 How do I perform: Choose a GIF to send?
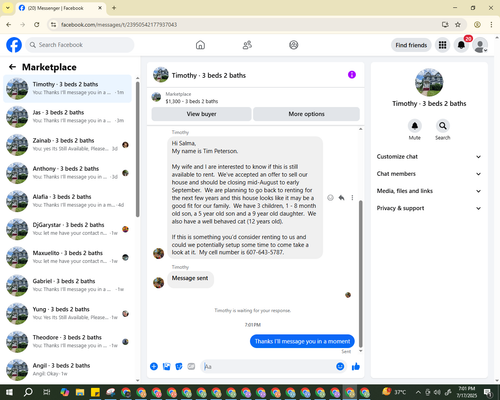tap(191, 366)
